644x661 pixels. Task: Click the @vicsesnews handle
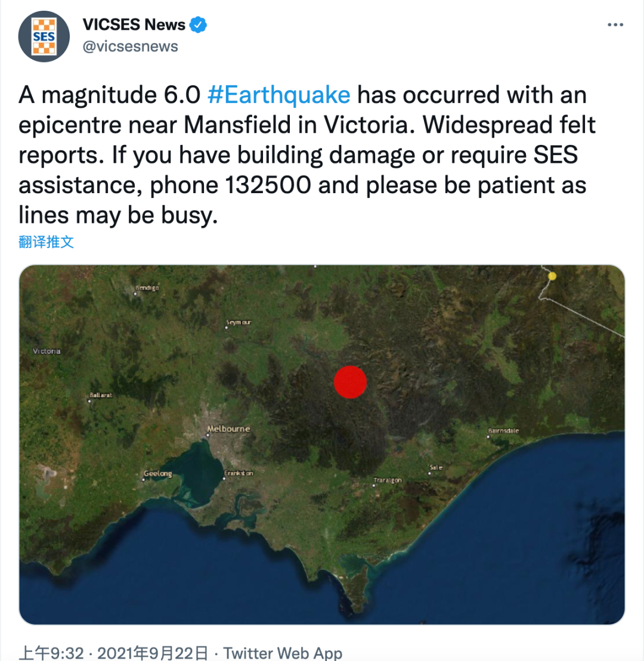click(x=130, y=46)
